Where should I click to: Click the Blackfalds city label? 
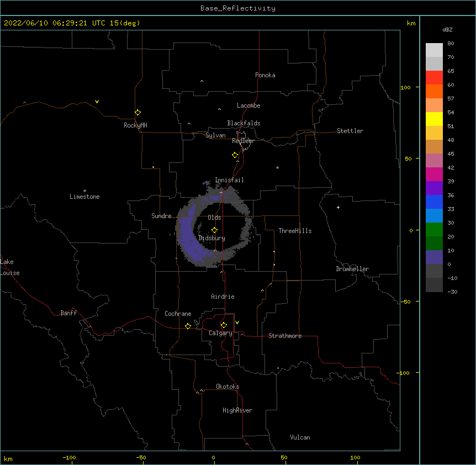[244, 123]
